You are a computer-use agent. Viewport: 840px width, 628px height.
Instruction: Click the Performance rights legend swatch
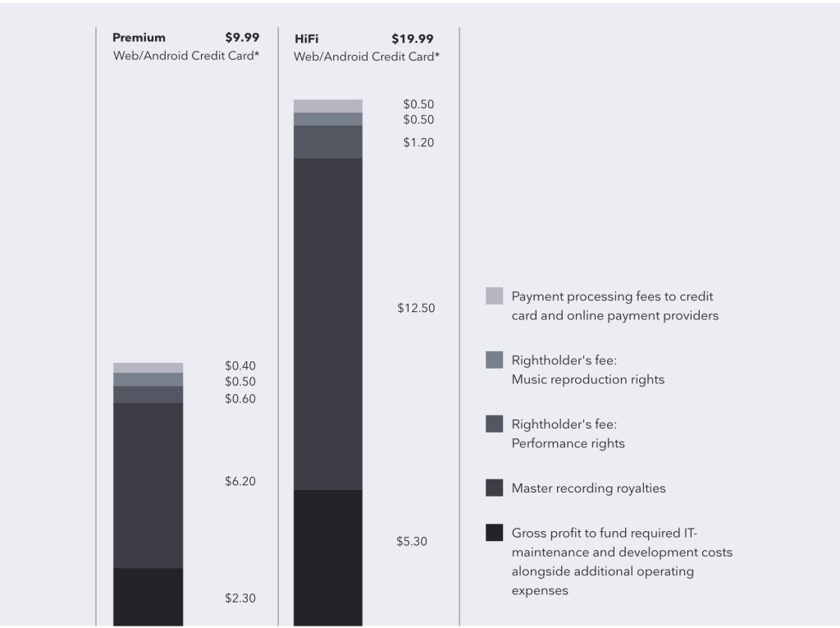click(494, 424)
